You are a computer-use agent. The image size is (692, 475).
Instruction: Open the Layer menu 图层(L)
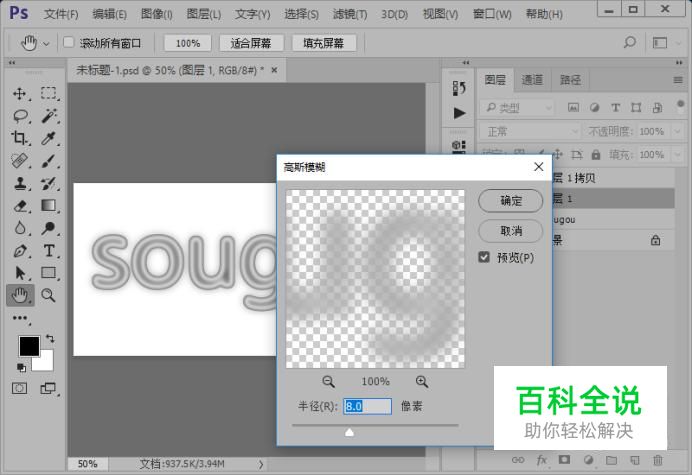tap(203, 14)
